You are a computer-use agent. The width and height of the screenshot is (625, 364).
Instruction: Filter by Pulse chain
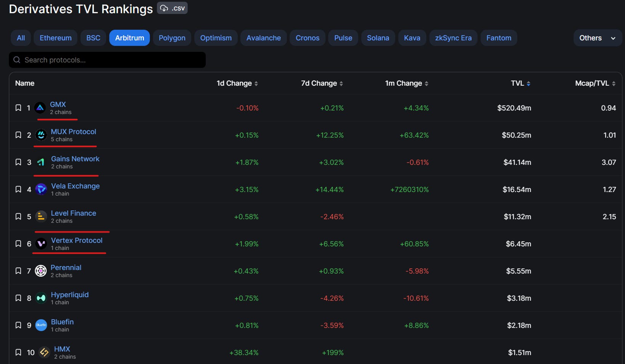343,38
